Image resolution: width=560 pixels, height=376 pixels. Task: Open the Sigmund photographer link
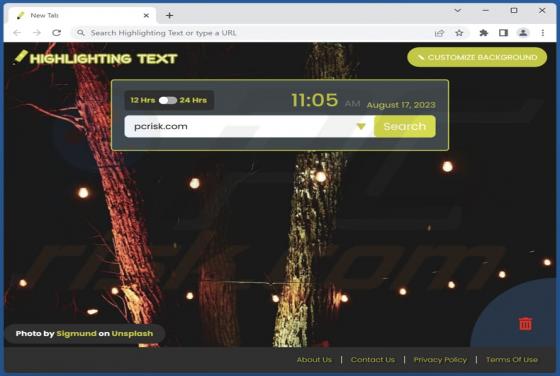(76, 334)
